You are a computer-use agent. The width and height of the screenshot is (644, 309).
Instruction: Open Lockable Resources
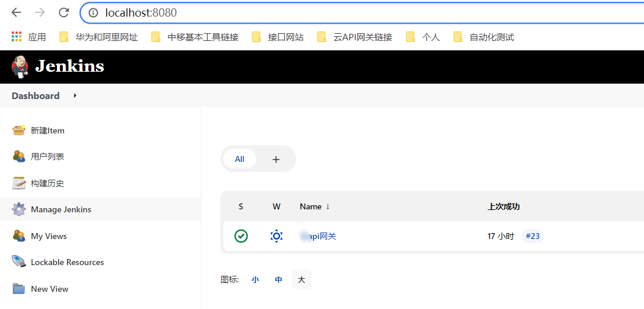pyautogui.click(x=68, y=262)
